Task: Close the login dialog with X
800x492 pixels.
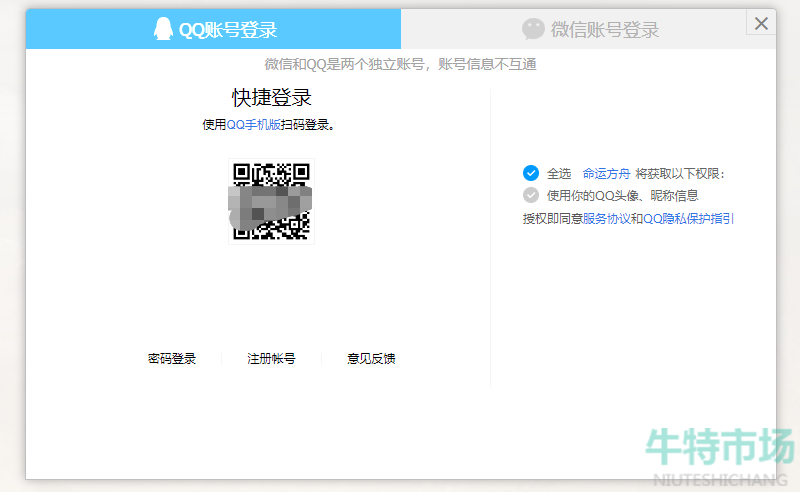Action: point(762,24)
